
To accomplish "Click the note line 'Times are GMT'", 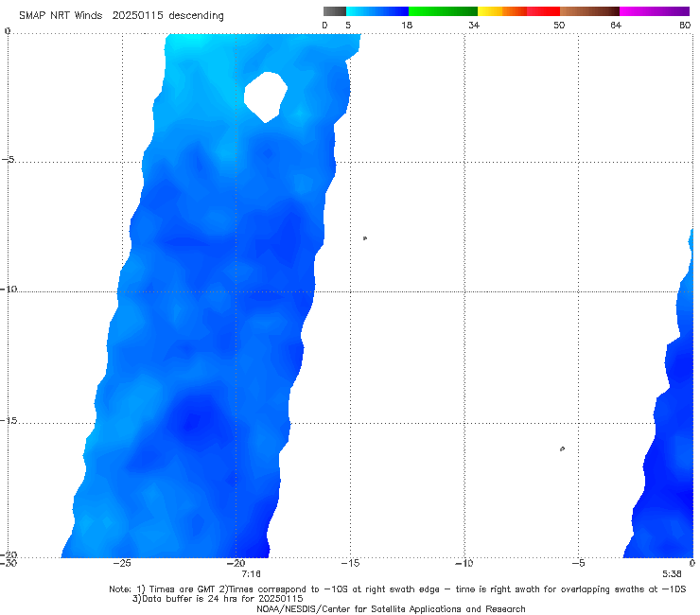I will [x=184, y=589].
